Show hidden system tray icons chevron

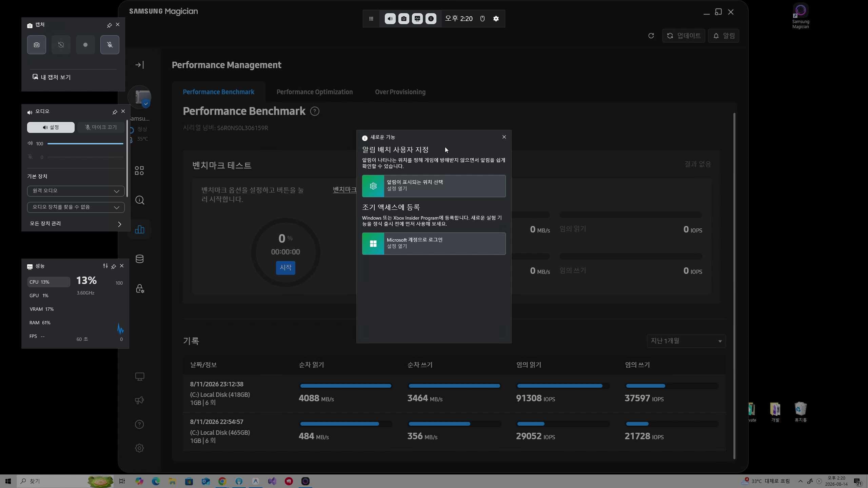click(801, 481)
